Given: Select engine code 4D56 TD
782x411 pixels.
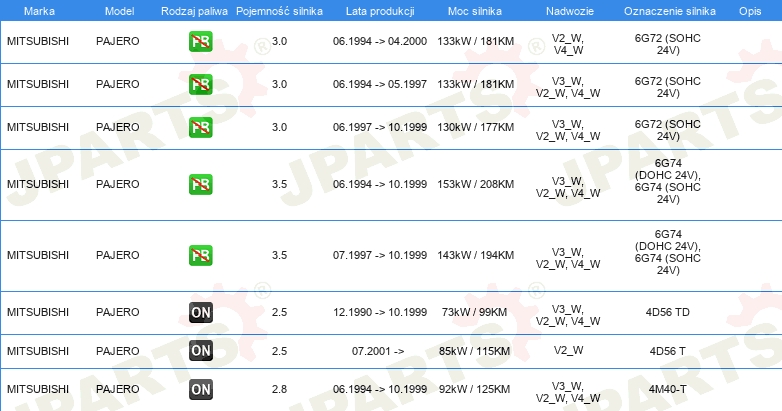Looking at the screenshot, I should click(x=667, y=312).
